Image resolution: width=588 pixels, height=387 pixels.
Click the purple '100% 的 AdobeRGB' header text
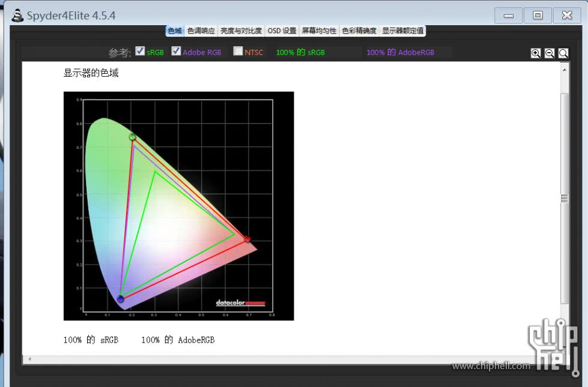coord(401,52)
